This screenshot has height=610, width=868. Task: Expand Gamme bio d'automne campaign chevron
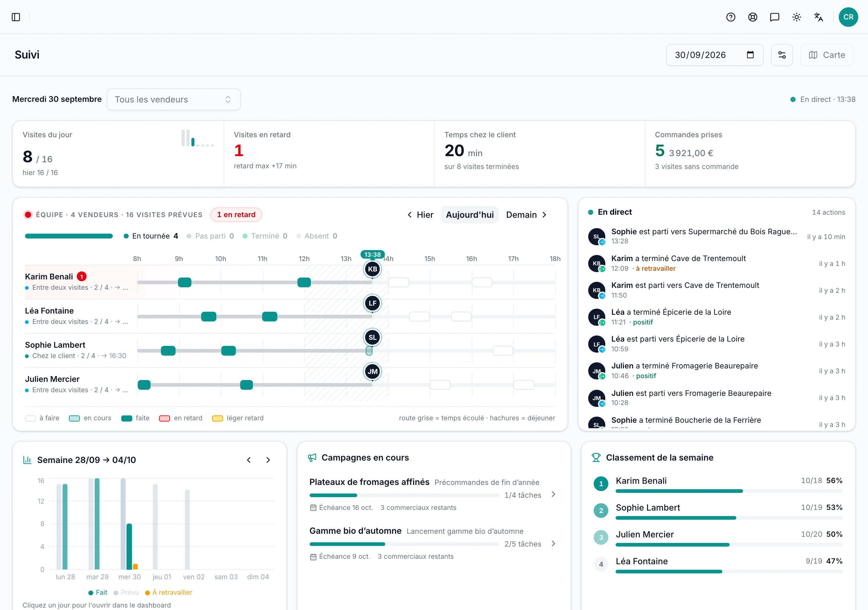(553, 544)
